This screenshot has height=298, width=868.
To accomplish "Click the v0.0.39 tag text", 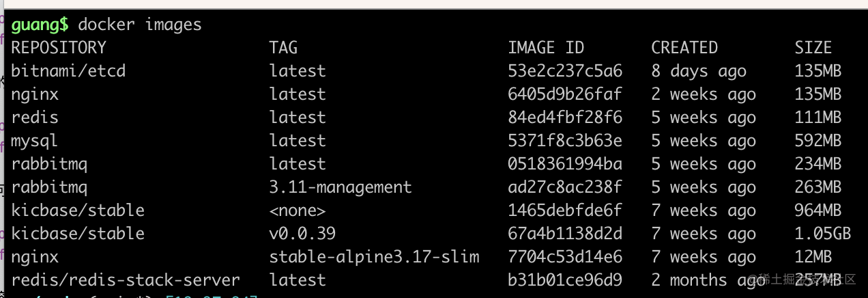I will (x=302, y=234).
